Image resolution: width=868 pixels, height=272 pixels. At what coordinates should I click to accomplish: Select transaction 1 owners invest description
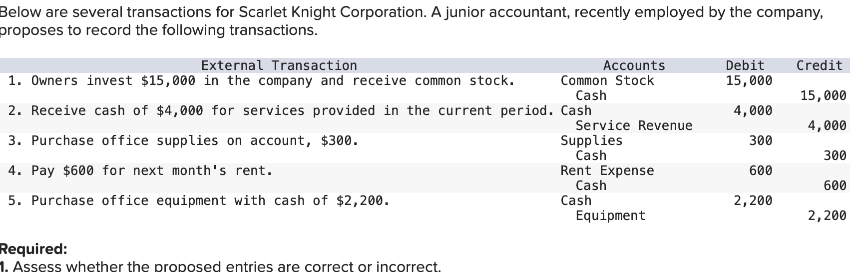261,80
